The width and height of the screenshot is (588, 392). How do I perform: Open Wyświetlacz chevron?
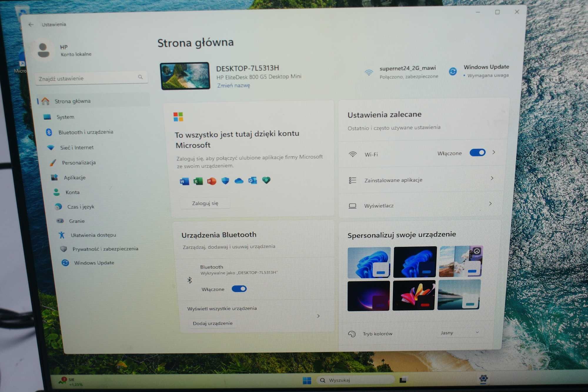(490, 203)
